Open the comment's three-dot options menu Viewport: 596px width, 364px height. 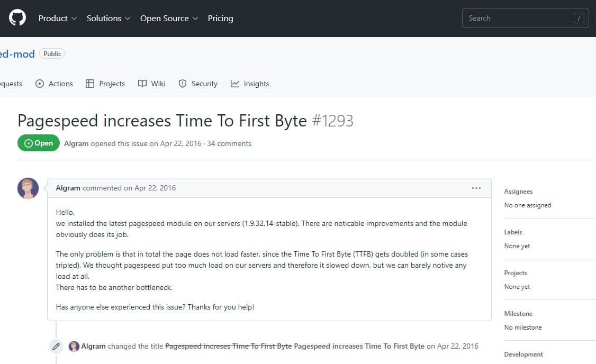click(x=476, y=188)
